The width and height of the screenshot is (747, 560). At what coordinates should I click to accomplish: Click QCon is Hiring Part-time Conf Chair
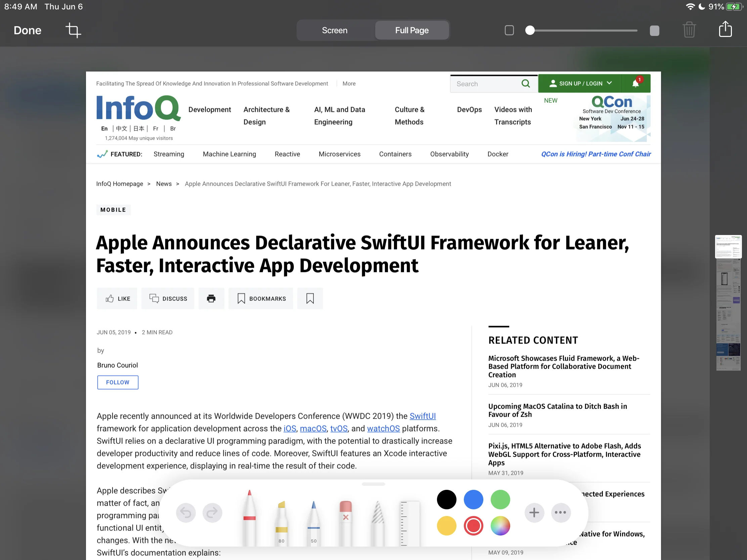point(596,154)
